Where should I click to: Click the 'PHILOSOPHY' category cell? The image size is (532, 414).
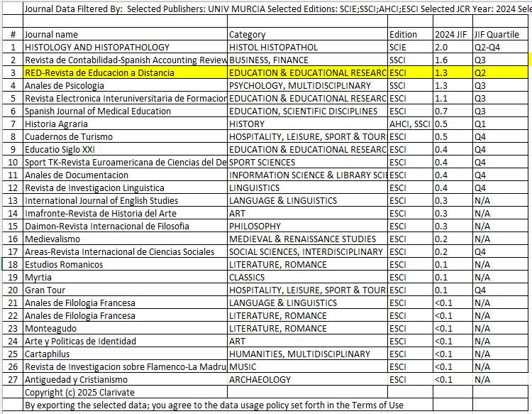(x=307, y=227)
